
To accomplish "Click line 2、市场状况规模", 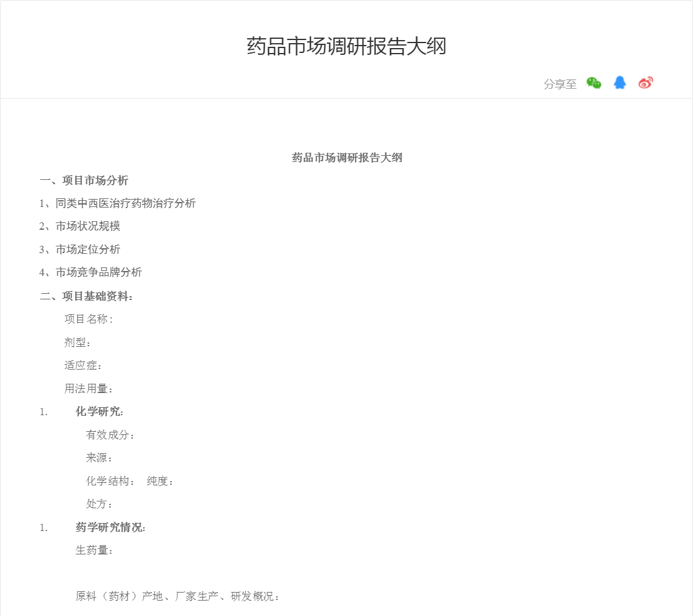I will tap(79, 226).
